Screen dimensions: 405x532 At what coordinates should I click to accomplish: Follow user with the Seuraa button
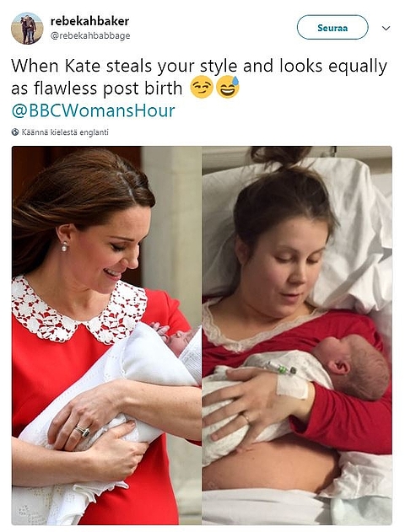pos(332,28)
